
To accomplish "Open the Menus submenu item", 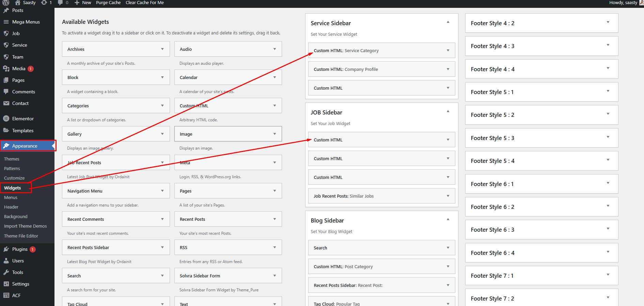I will click(11, 197).
